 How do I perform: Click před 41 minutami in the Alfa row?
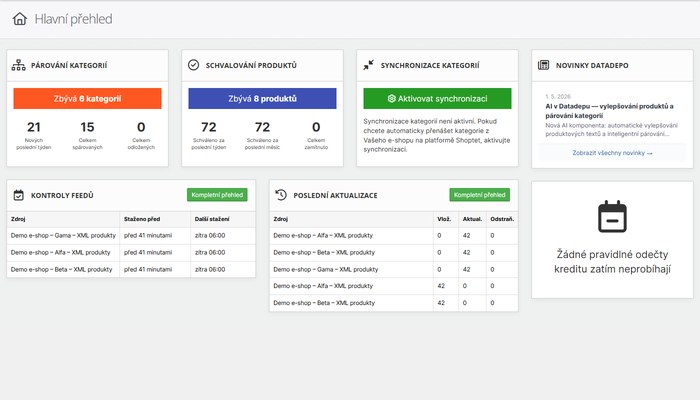point(148,252)
